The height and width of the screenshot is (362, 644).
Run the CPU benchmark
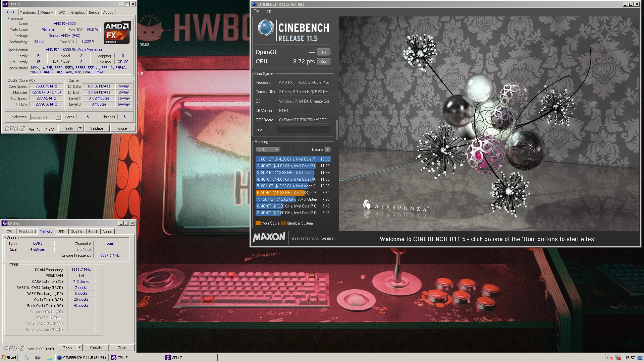click(324, 62)
